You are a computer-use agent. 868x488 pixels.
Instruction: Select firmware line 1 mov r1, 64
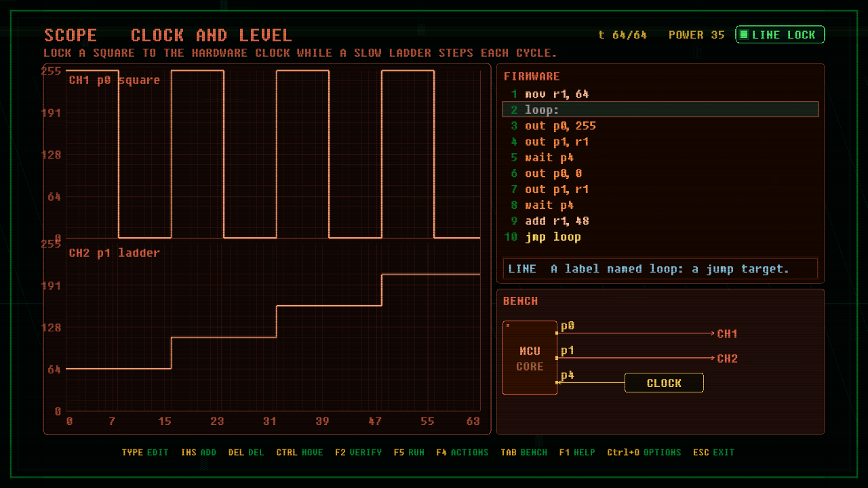pos(660,94)
